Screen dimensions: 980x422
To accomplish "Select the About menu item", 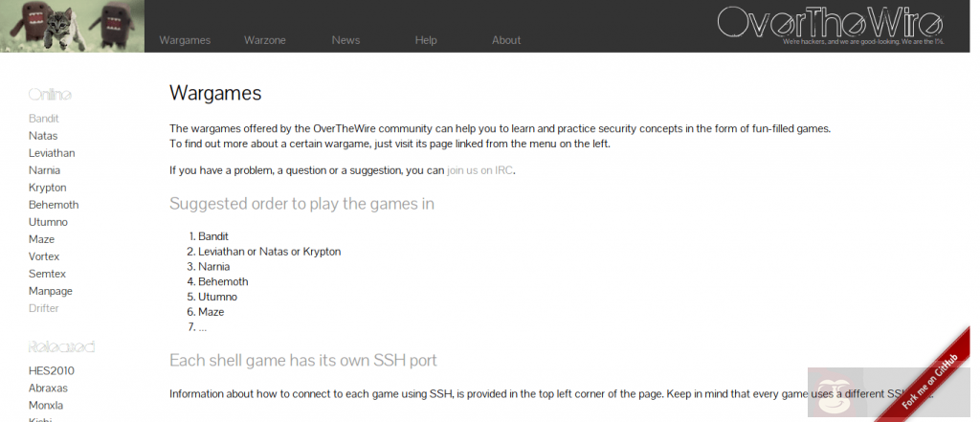I will 506,40.
